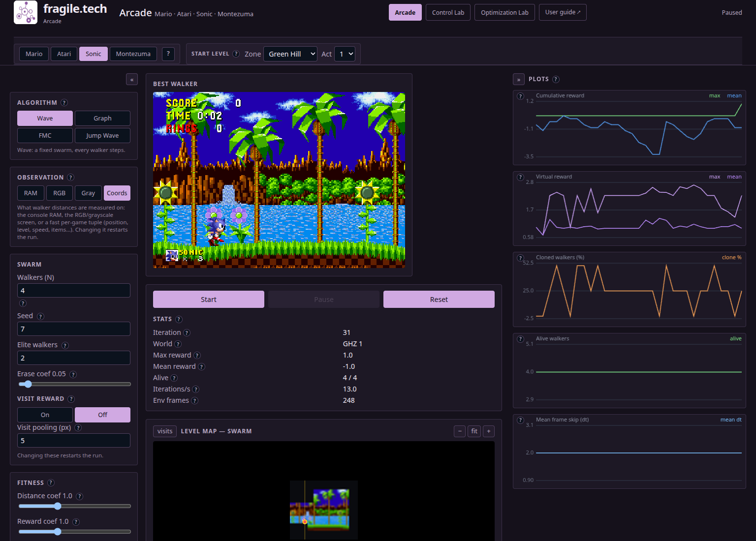
Task: Turn Visit Reward Off
Action: pos(102,415)
